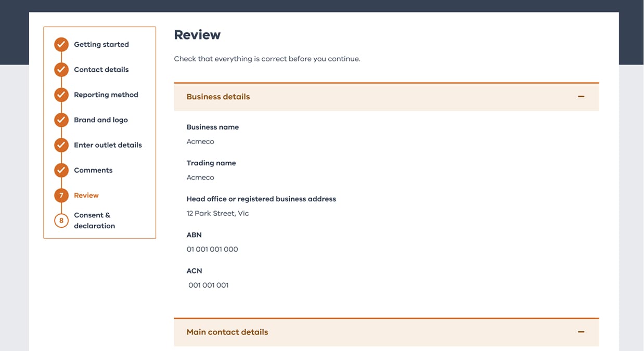Image resolution: width=644 pixels, height=351 pixels.
Task: Click the Enter outlet details checkmark icon
Action: point(61,145)
